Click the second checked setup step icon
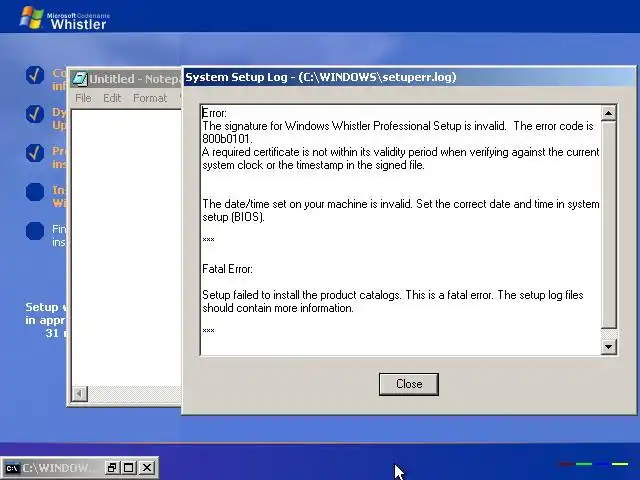 tap(35, 114)
